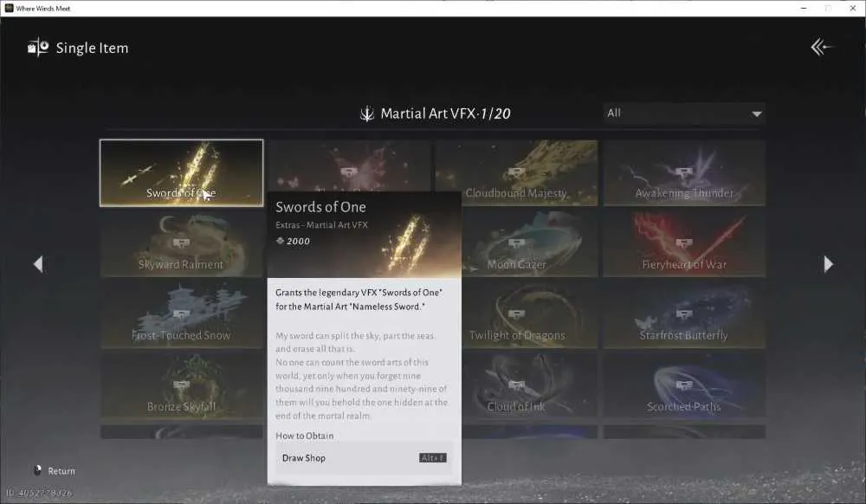
Task: Go to the previous page with left arrow
Action: pyautogui.click(x=38, y=264)
